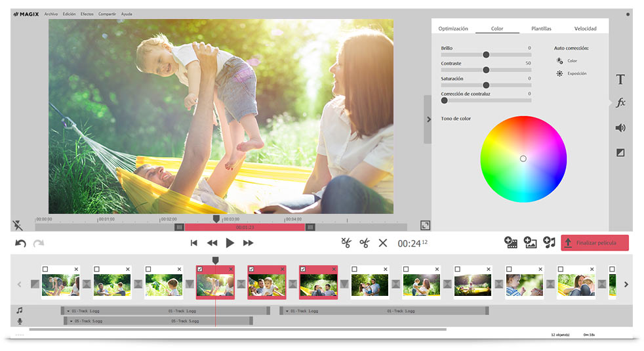Click the Finalizar película button
This screenshot has height=351, width=644.
(x=595, y=243)
